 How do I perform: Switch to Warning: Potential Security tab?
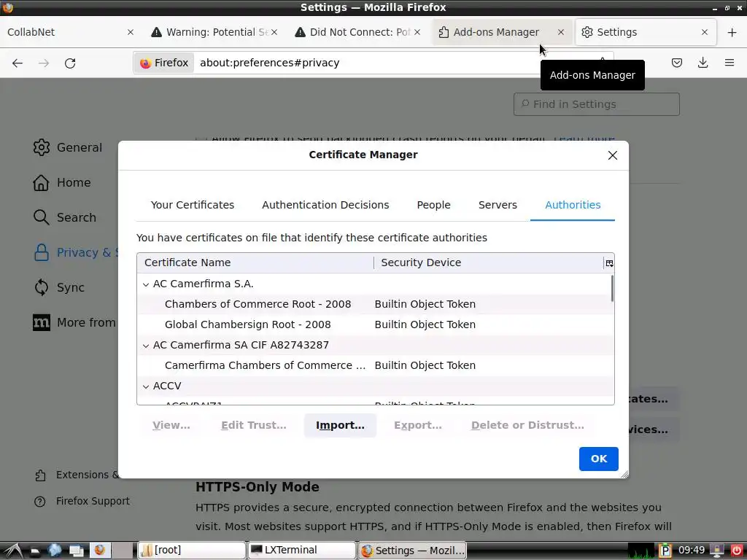point(214,32)
